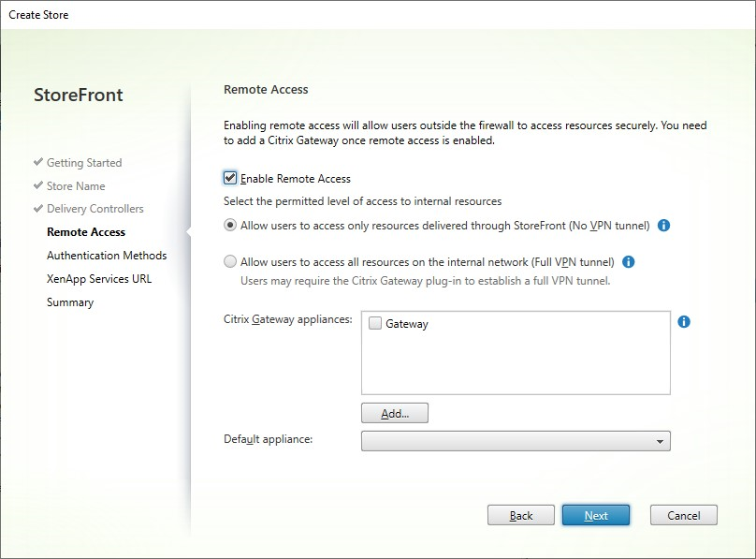Select the Remote Access step in sidebar
Screen dimensions: 756x559
click(x=86, y=232)
